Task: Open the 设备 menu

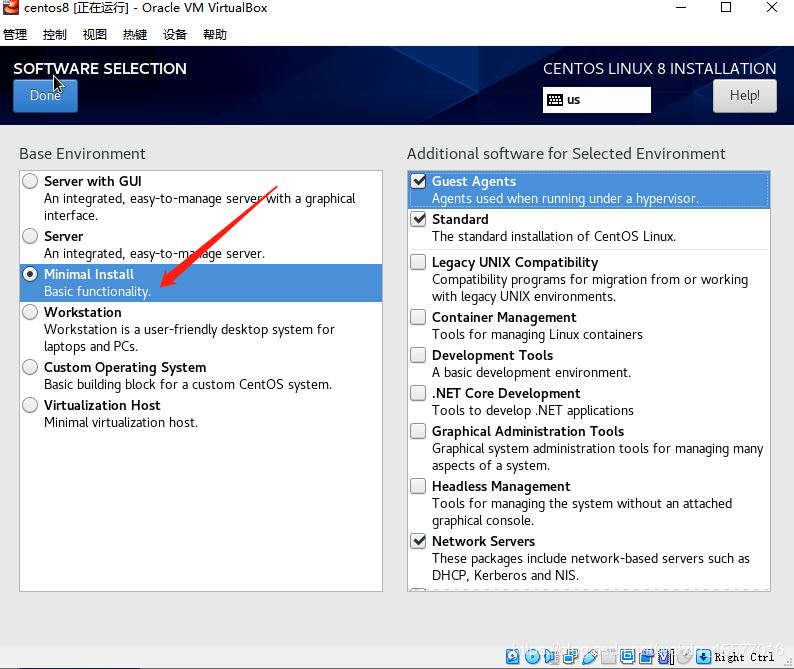Action: point(175,34)
